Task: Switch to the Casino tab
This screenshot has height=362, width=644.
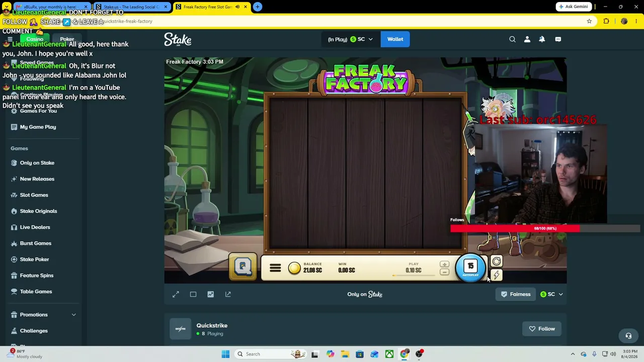Action: (35, 39)
